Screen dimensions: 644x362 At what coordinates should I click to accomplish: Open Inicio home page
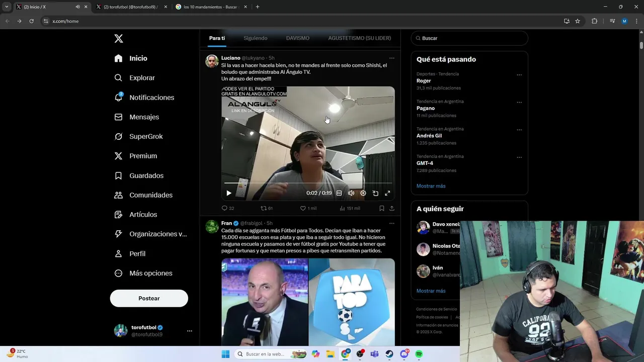tap(131, 58)
